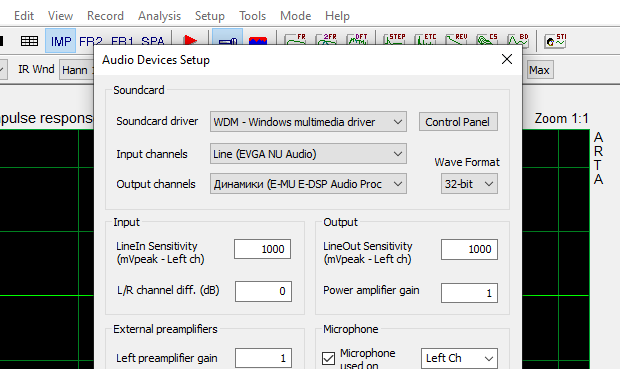Open the STI speech transmission index icon
Screen dimensions: 620x369
[x=555, y=40]
